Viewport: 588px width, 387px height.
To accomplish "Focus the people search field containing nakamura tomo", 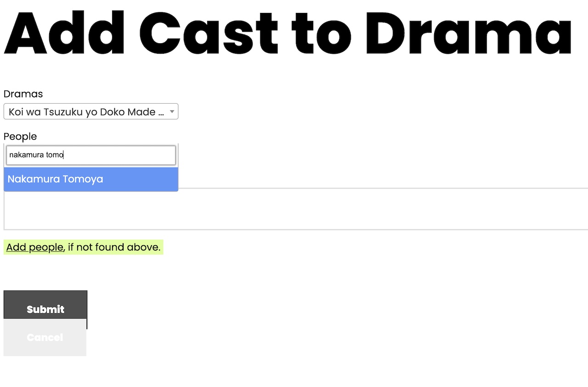I will [91, 155].
